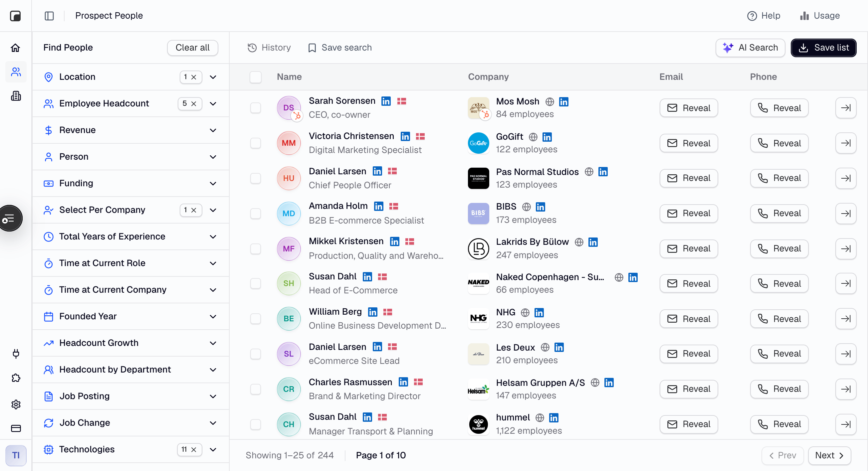Check the Head of E-Commerce row checkbox
Image resolution: width=868 pixels, height=471 pixels.
coord(255,283)
